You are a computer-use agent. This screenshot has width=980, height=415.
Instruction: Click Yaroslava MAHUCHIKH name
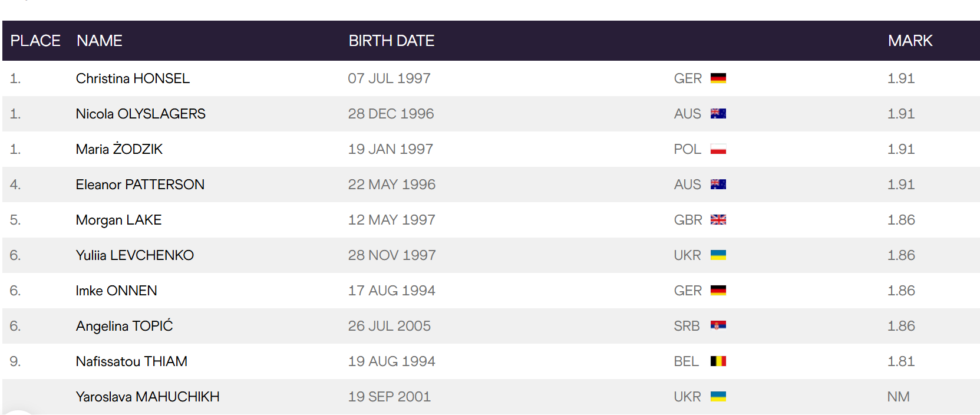(147, 397)
